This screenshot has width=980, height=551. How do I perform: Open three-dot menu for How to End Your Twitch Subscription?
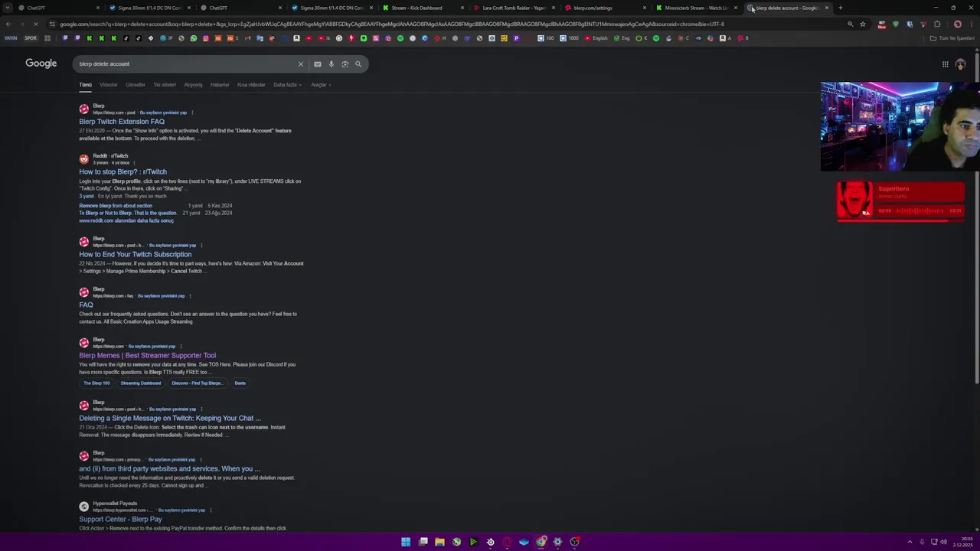(x=201, y=246)
